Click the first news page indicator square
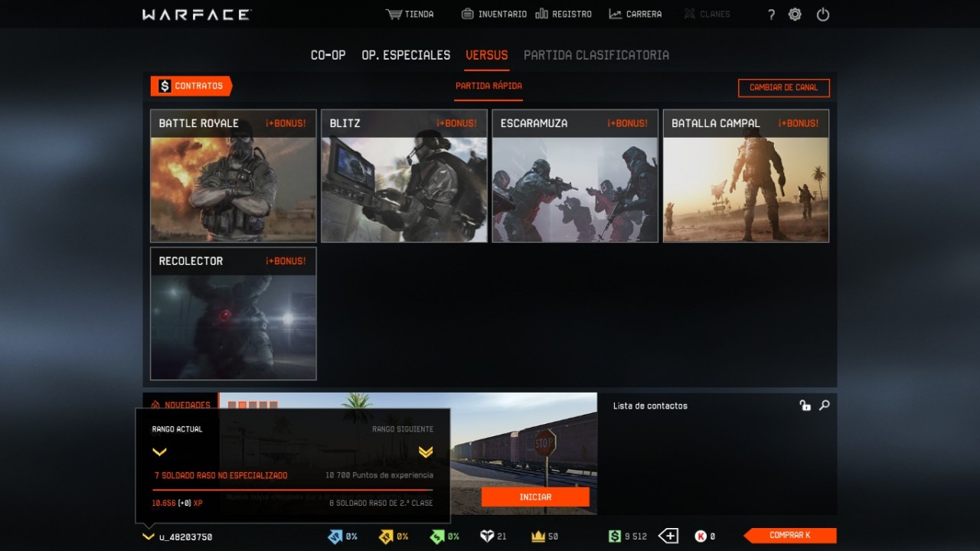 point(232,405)
